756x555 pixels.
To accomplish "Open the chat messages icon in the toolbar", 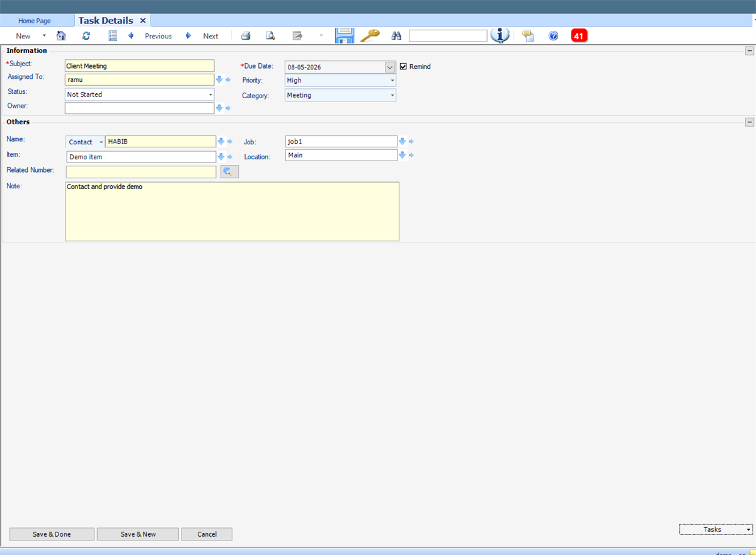I will pos(528,36).
